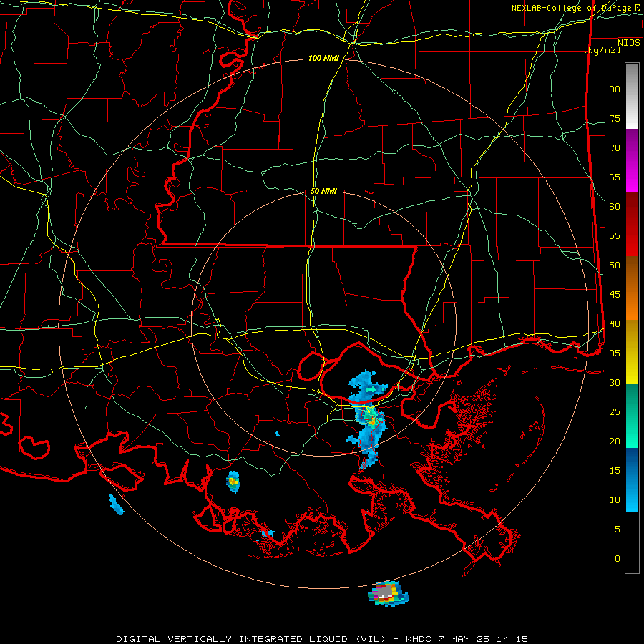This screenshot has width=644, height=644.
Task: Click the small blue echo near the southwest coast
Action: (x=116, y=504)
